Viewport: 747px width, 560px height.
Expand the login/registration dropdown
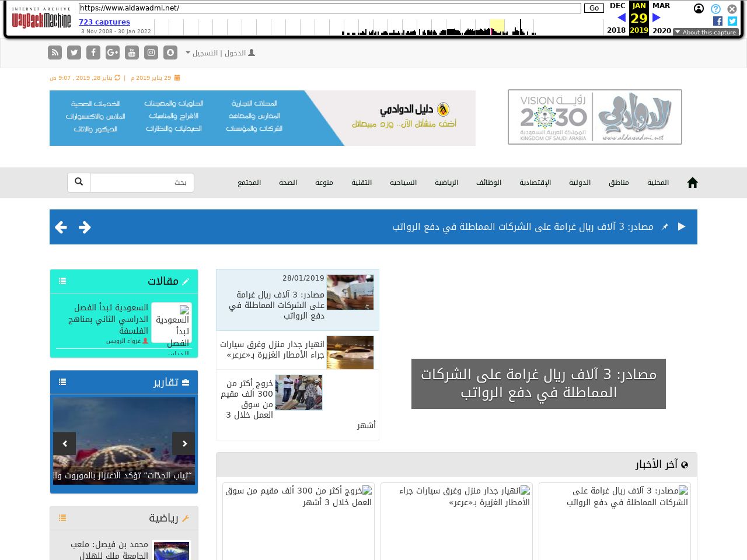220,53
